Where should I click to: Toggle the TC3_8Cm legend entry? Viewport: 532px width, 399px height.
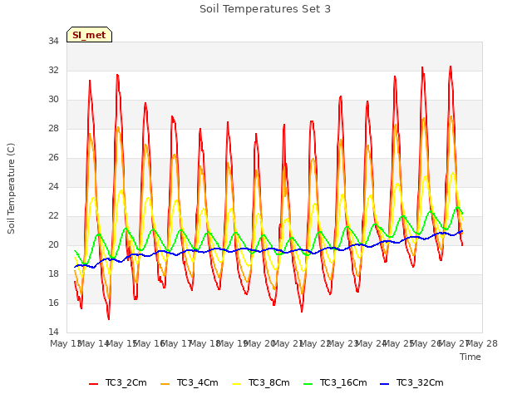coord(260,383)
